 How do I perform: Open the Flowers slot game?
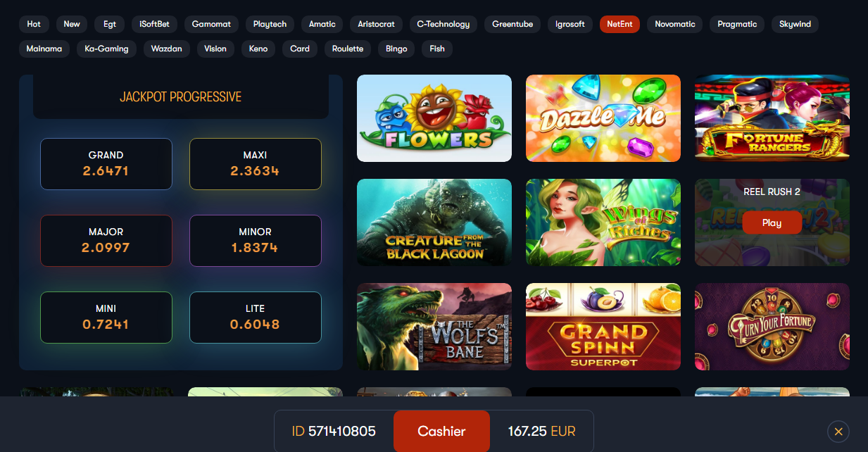434,118
